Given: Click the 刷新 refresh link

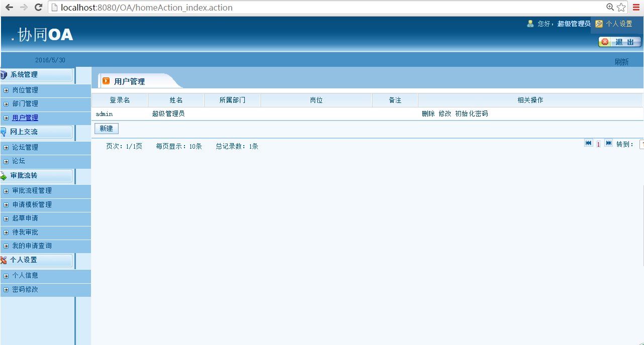Looking at the screenshot, I should tap(621, 61).
